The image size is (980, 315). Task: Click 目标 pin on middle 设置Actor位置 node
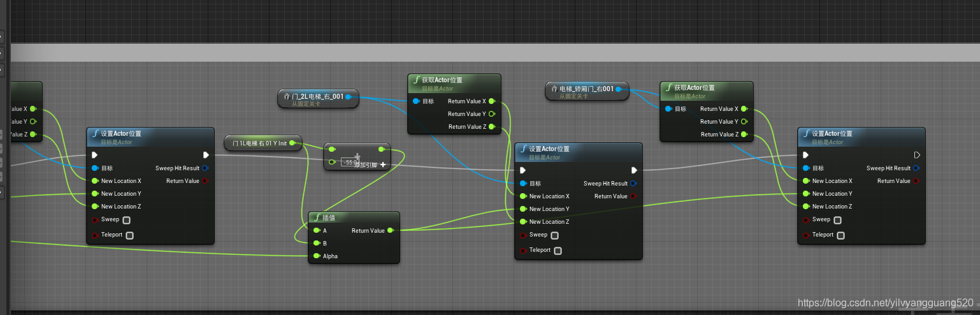point(523,184)
